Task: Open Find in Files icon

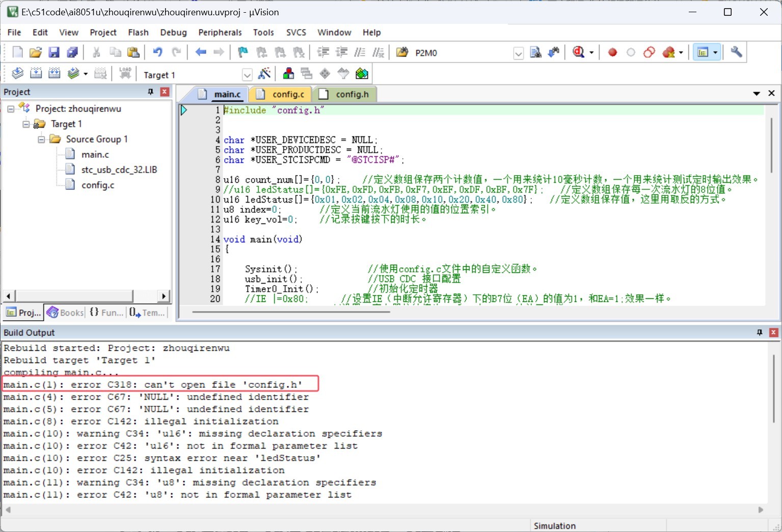Action: pyautogui.click(x=402, y=52)
